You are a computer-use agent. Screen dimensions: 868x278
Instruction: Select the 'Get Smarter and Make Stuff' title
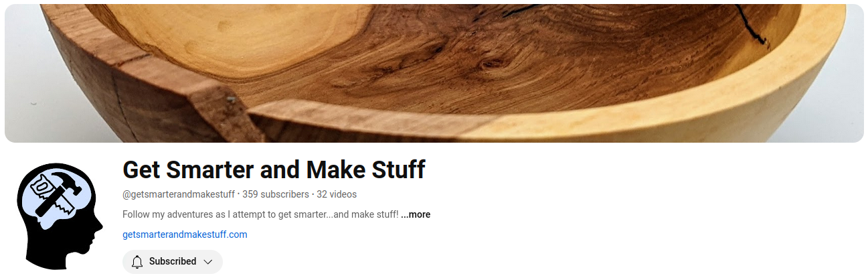(274, 170)
